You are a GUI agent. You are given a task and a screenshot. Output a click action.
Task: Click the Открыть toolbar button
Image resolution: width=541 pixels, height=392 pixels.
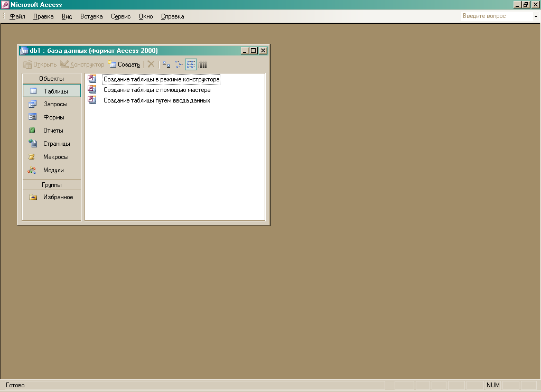(40, 64)
